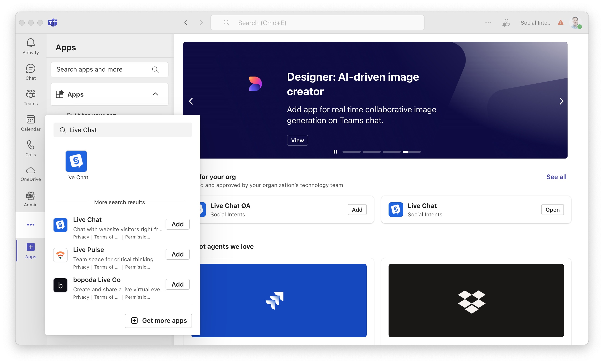This screenshot has height=364, width=604.
Task: Jump to first carousel slide indicator
Action: coord(351,152)
